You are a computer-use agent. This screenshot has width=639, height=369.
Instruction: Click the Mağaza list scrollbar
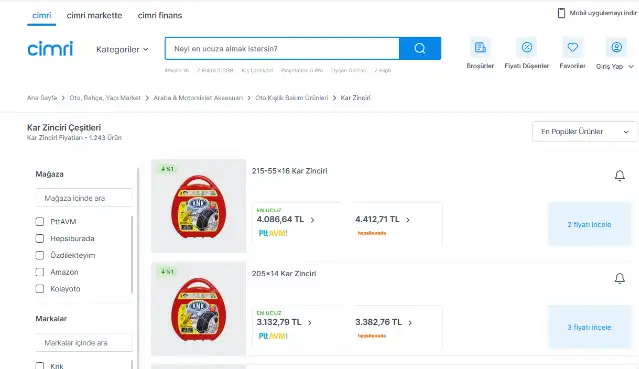coord(132,255)
